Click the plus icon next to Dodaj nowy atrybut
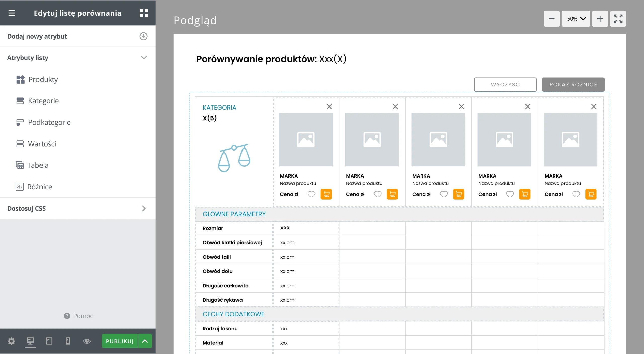This screenshot has width=644, height=354. [143, 36]
